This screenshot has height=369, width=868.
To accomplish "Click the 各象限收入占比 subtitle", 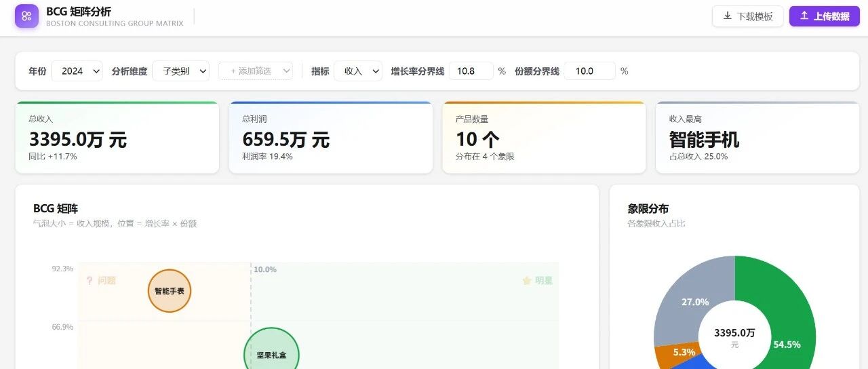I will tap(657, 223).
